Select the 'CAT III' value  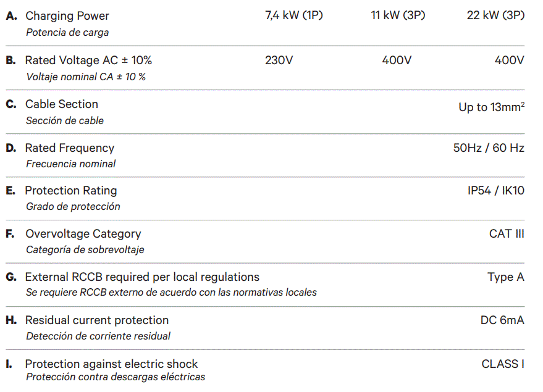tap(507, 234)
